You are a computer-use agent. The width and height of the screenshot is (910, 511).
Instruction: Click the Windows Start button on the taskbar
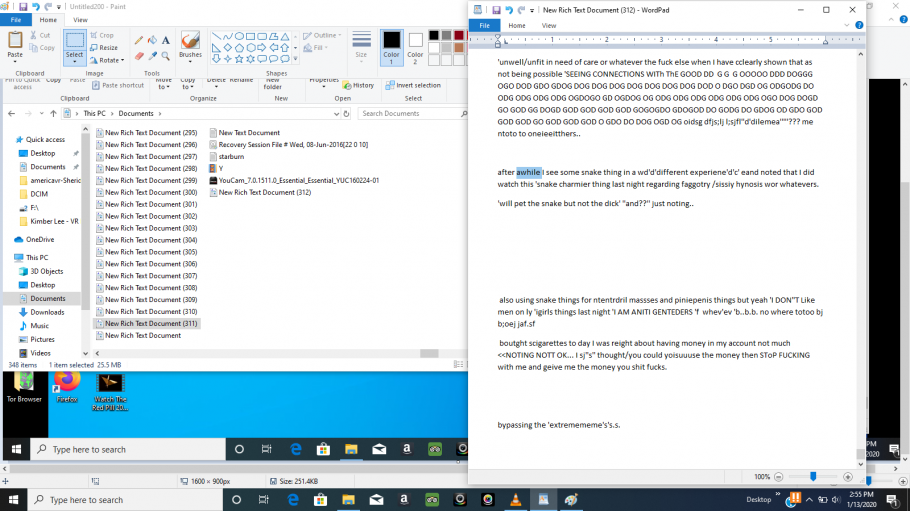[13, 499]
